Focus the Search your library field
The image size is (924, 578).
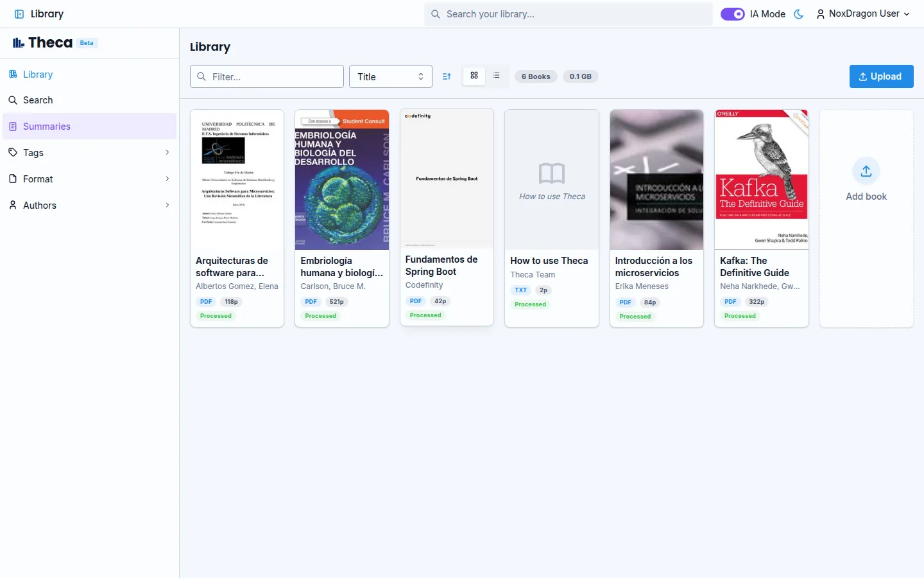point(569,14)
